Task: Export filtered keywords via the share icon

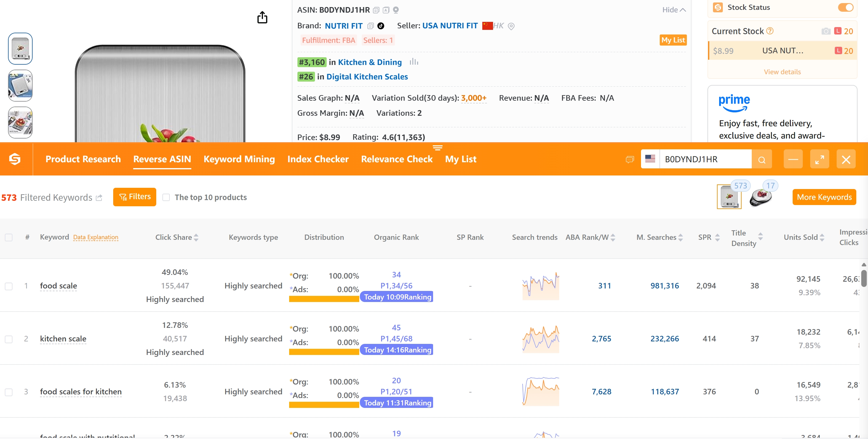Action: click(99, 198)
